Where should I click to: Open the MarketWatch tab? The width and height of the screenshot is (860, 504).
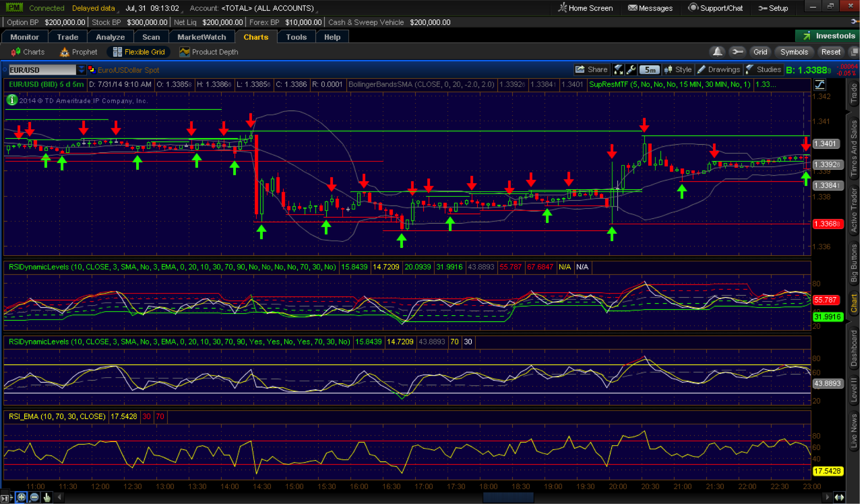tap(201, 37)
